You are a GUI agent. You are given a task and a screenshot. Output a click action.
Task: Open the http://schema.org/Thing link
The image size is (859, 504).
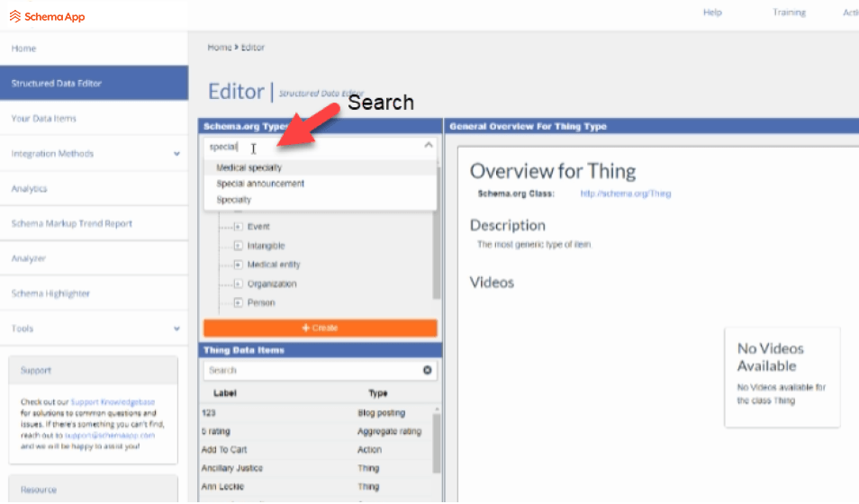[x=626, y=193]
